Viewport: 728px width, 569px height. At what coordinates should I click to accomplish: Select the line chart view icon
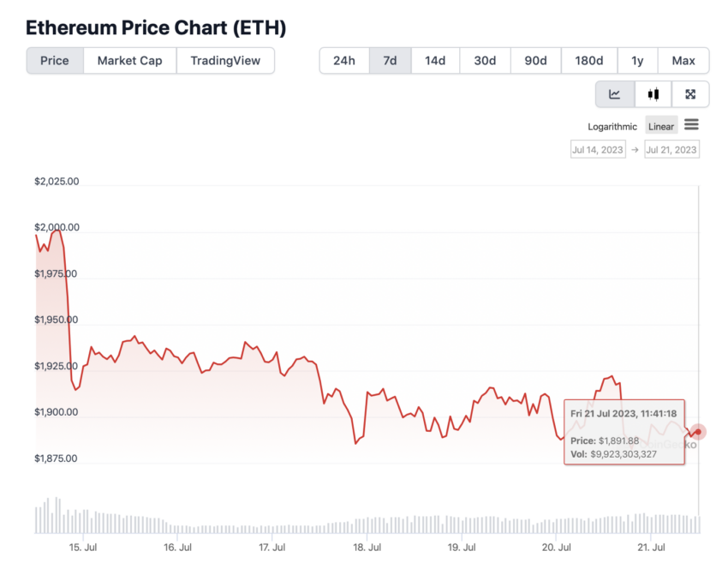(615, 94)
